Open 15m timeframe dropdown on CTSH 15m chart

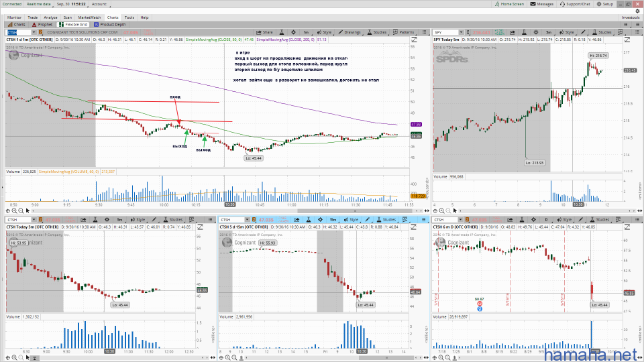point(333,220)
